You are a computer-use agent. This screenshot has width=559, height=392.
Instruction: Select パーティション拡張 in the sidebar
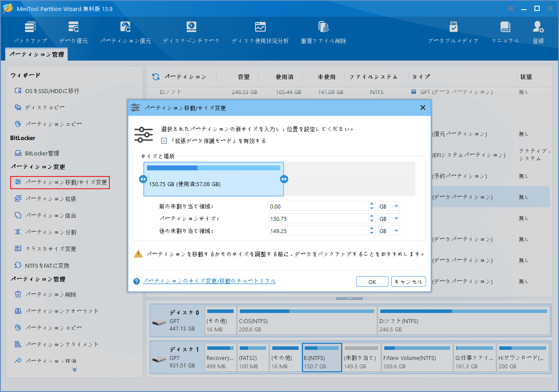pyautogui.click(x=45, y=199)
